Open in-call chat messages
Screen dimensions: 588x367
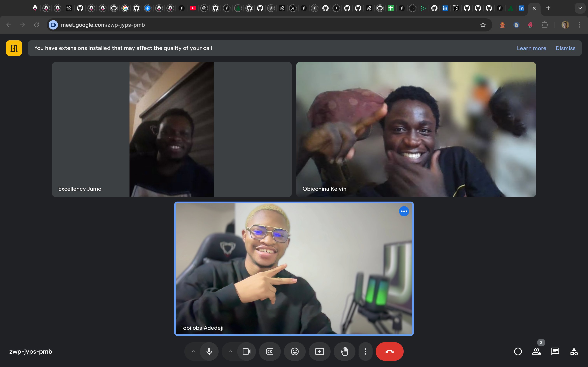click(x=555, y=351)
